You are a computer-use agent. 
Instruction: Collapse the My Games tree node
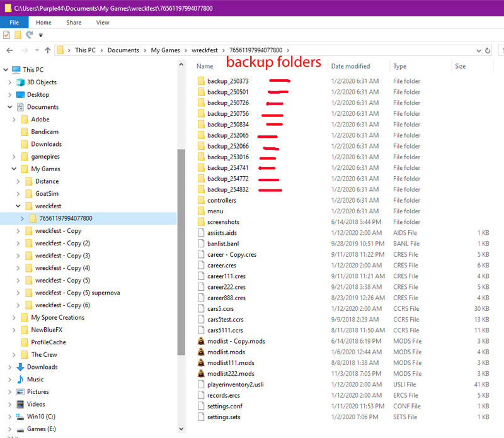pyautogui.click(x=14, y=169)
